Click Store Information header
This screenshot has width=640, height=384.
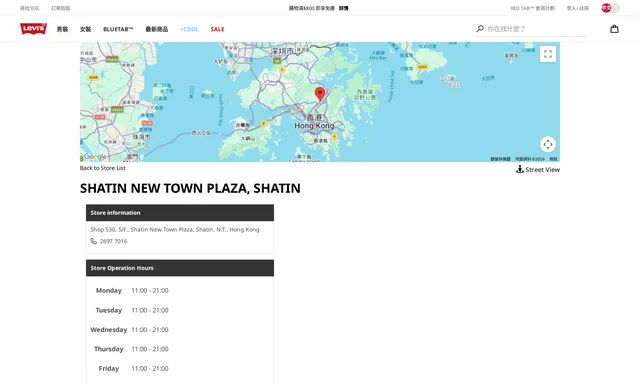click(180, 213)
